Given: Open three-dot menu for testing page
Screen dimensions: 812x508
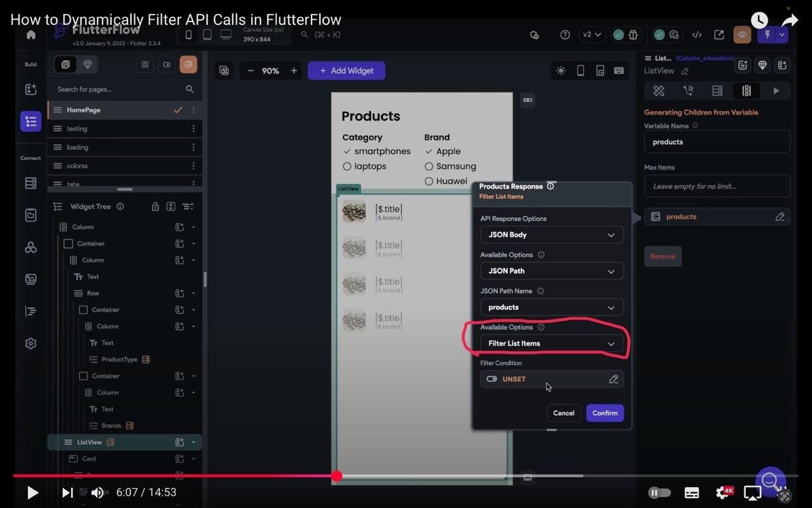Looking at the screenshot, I should click(193, 129).
